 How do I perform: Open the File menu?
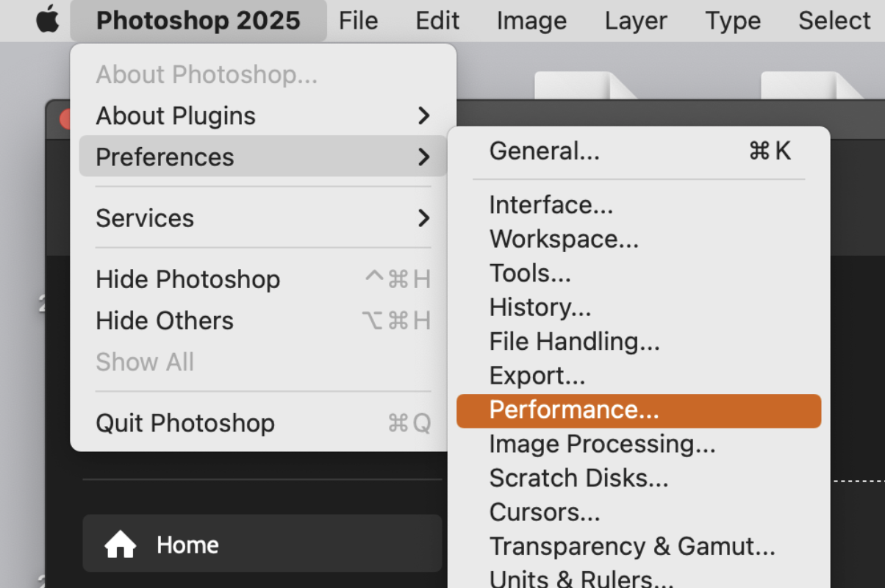[x=358, y=20]
